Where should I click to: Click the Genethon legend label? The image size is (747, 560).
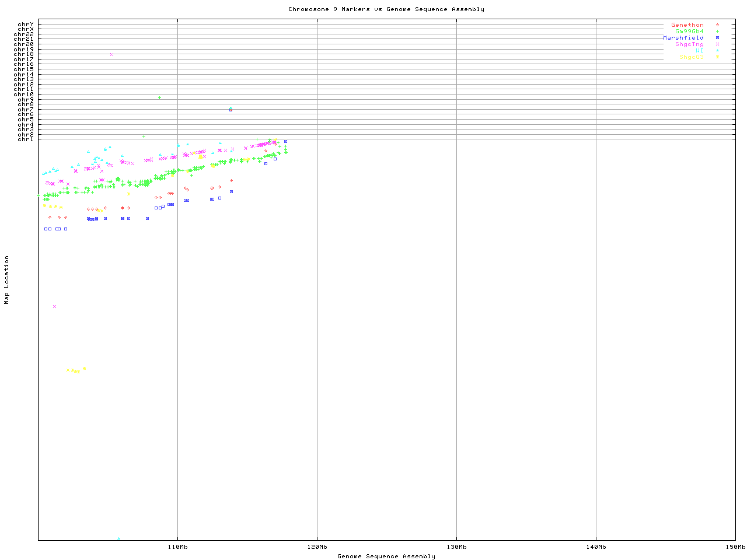[x=687, y=25]
